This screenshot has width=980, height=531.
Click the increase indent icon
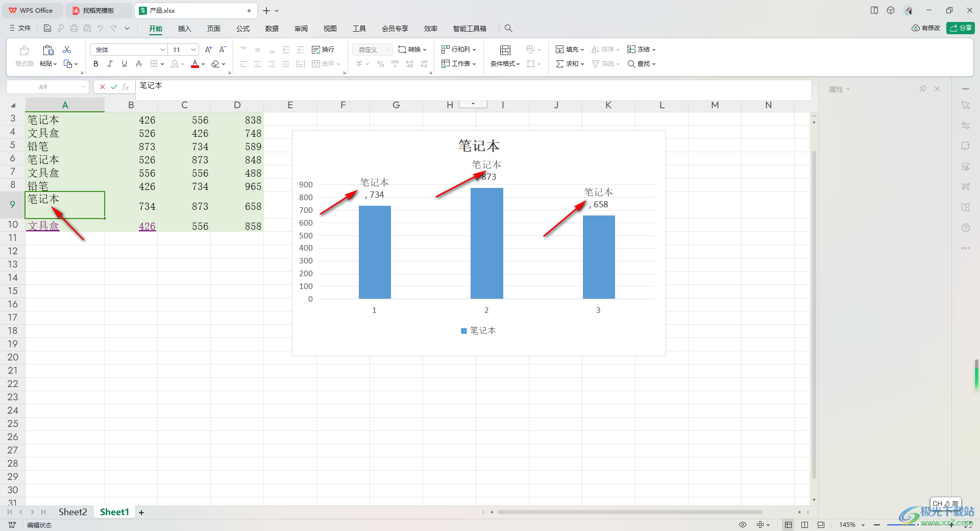point(301,50)
